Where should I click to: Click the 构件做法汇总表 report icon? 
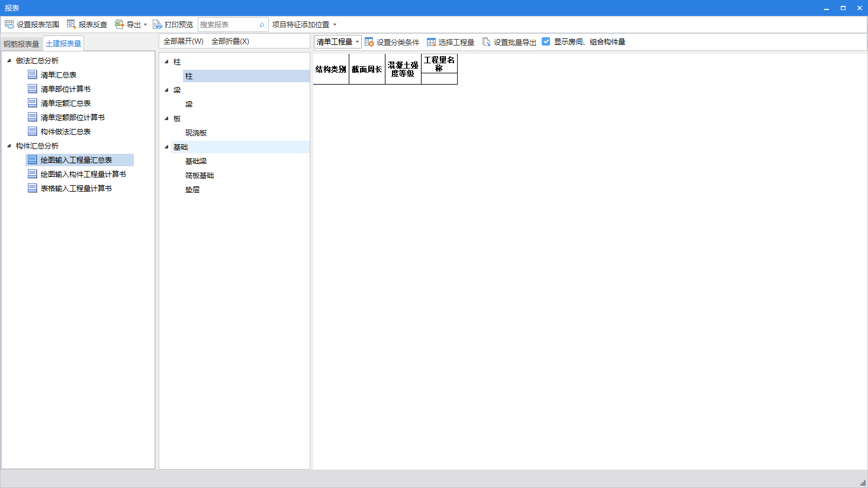tap(33, 131)
